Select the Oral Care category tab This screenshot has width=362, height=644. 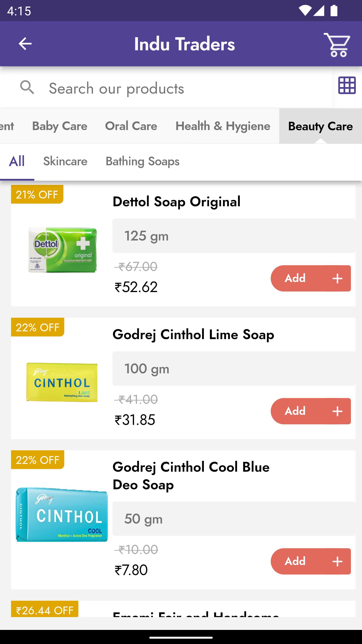click(131, 126)
